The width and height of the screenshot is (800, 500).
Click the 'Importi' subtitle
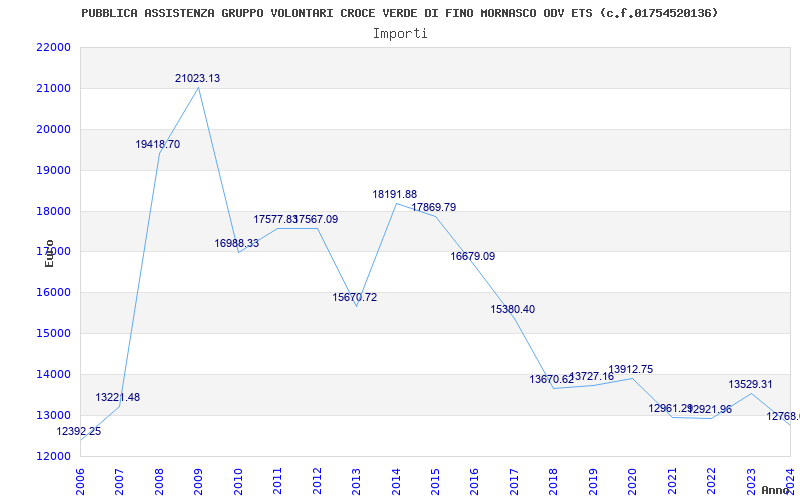click(400, 34)
